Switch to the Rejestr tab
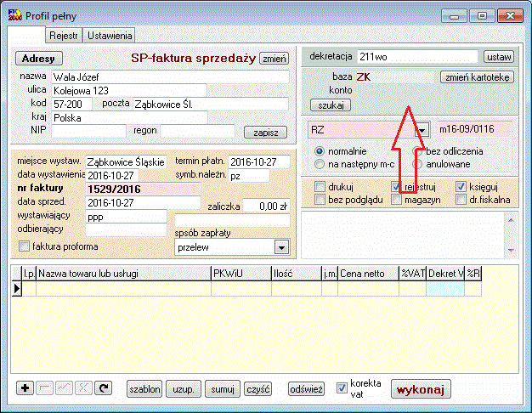532x413 pixels. [64, 36]
